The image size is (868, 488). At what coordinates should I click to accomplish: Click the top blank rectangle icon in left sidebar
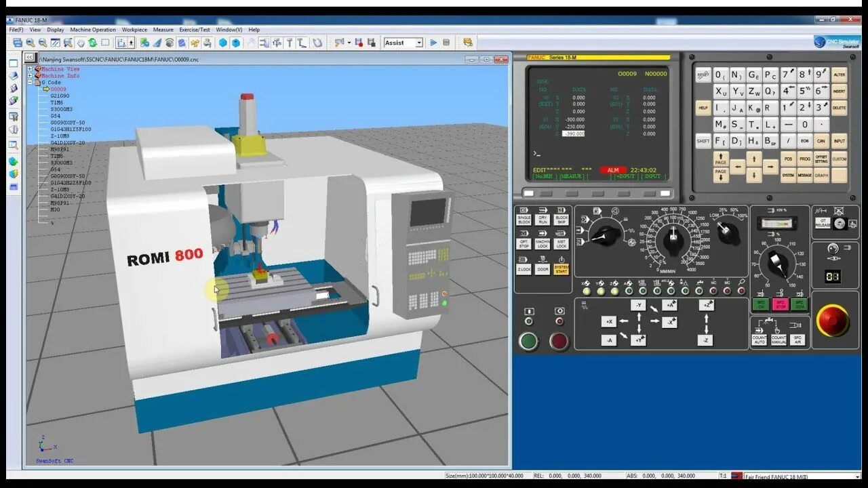pyautogui.click(x=13, y=63)
